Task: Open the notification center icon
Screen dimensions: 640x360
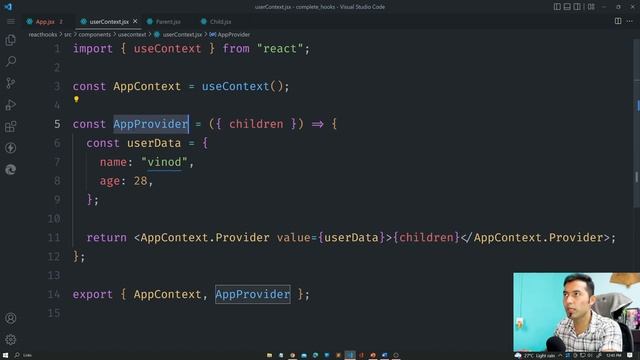Action: point(630,356)
